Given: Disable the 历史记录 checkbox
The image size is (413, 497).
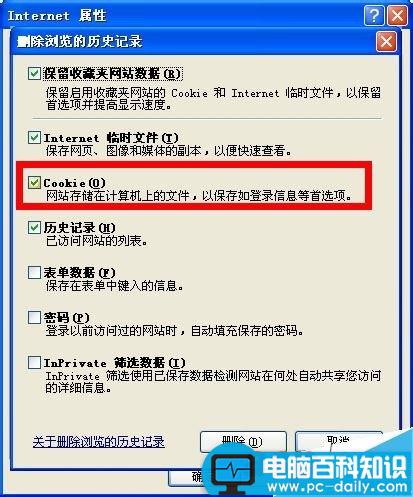Looking at the screenshot, I should 34,228.
